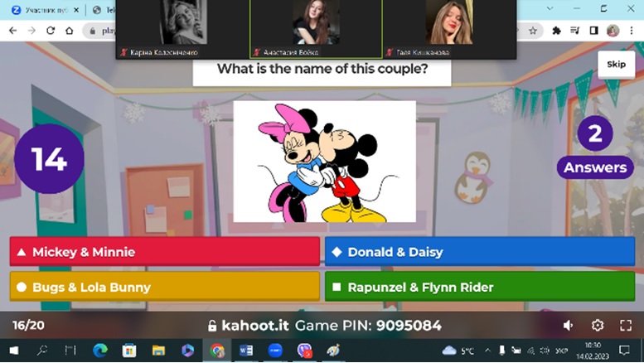The width and height of the screenshot is (644, 363).
Task: Bookmark this page with the star
Action: pyautogui.click(x=533, y=31)
